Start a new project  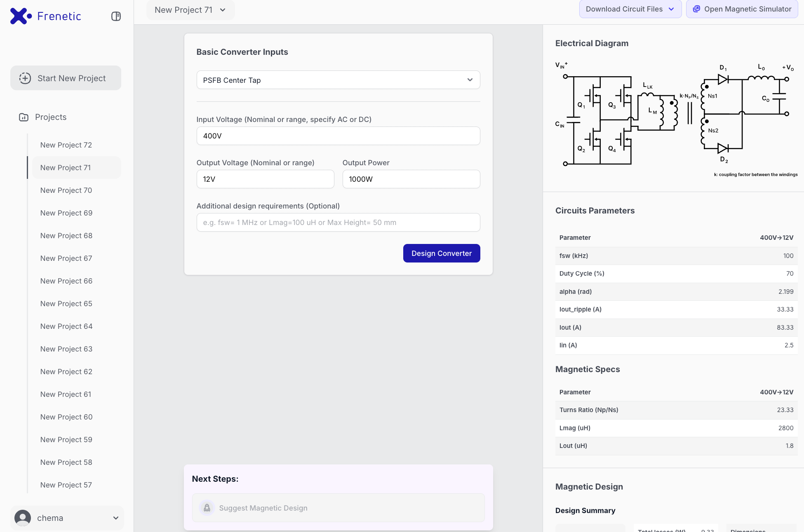tap(66, 78)
